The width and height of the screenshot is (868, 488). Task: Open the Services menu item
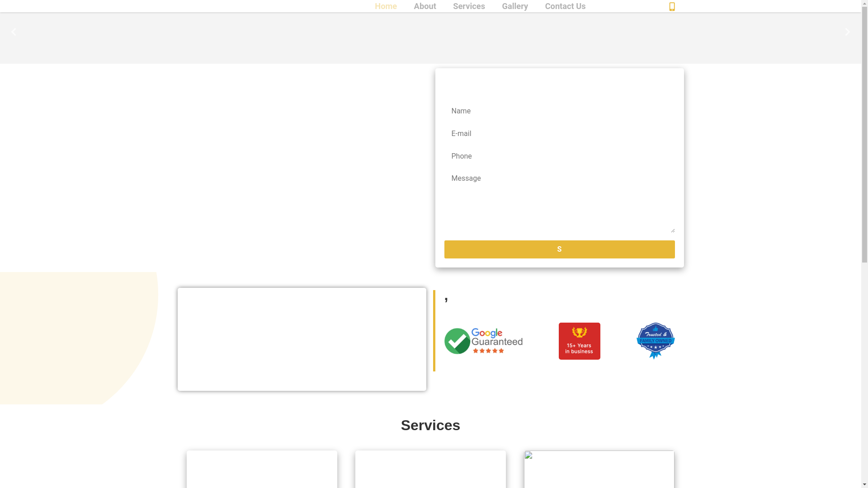(469, 6)
